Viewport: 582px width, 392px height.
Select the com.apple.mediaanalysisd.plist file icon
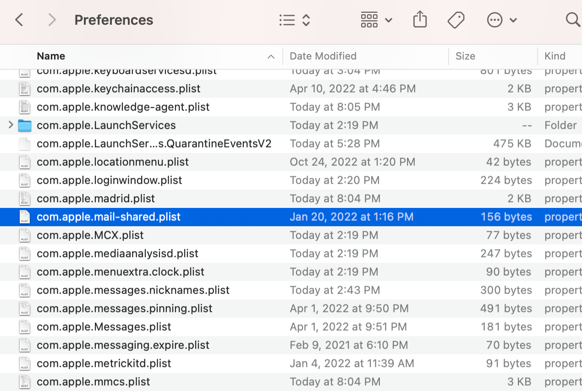point(25,254)
